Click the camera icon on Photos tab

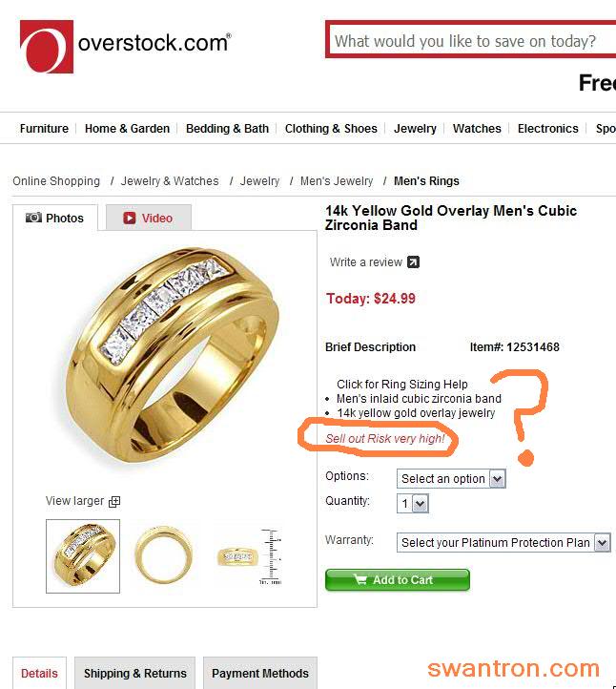(33, 218)
